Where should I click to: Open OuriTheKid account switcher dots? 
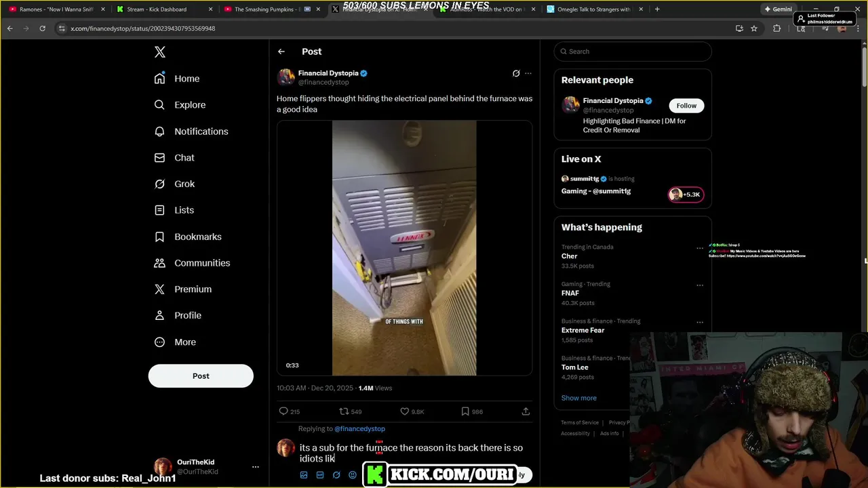click(256, 467)
